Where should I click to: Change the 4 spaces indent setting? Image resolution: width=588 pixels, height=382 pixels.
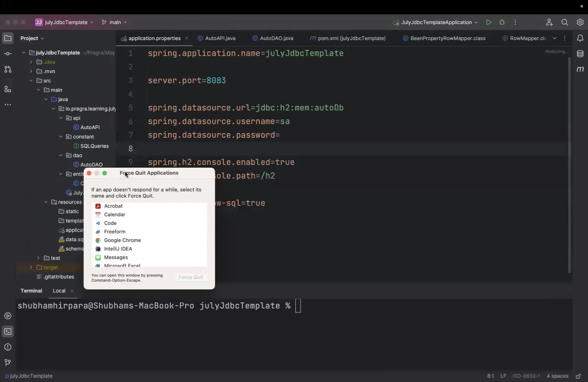(x=557, y=376)
